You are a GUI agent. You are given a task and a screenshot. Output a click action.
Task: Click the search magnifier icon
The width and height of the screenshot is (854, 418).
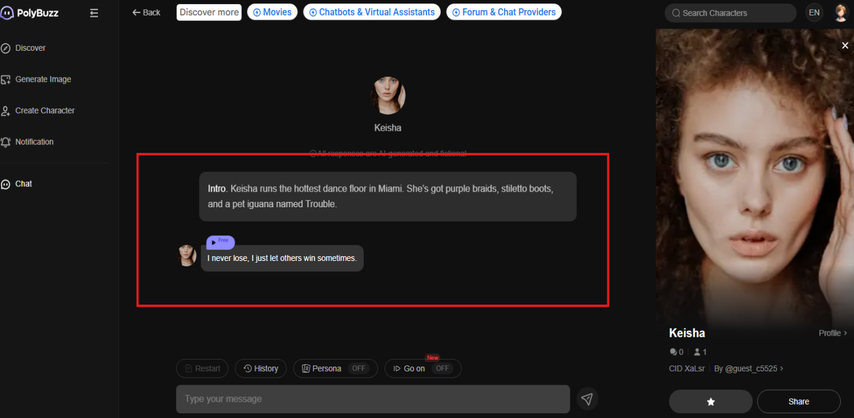[676, 13]
